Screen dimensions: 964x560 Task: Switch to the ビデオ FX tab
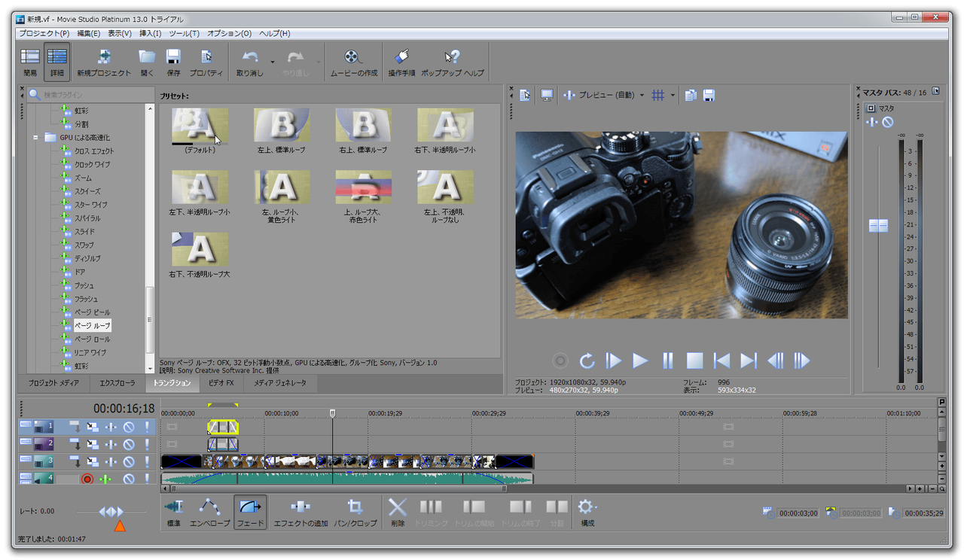point(221,383)
